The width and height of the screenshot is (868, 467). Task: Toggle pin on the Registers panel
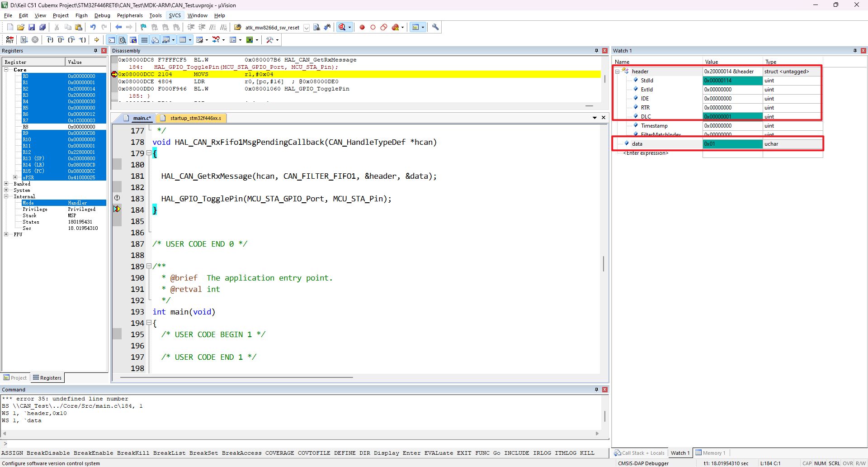click(95, 51)
